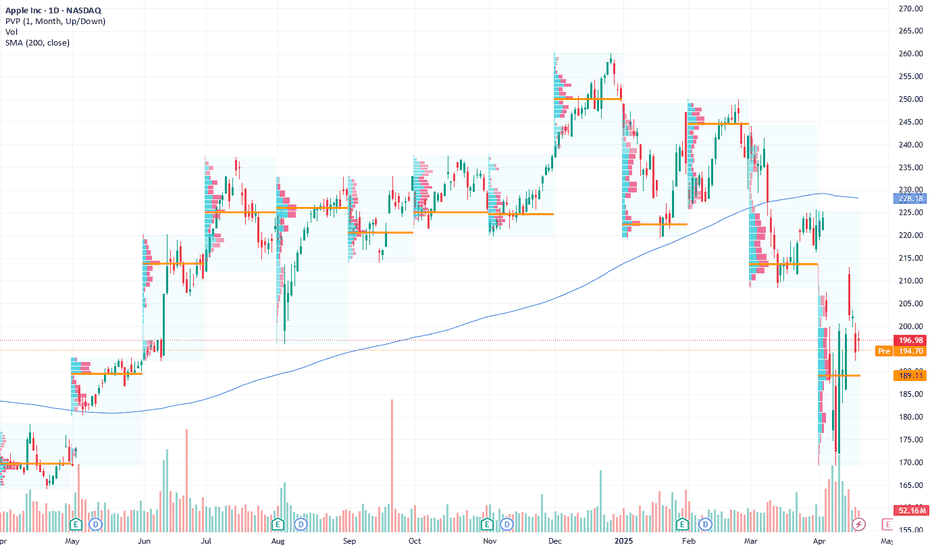Click the orange Pre 194.70 pre-market label

tap(902, 351)
